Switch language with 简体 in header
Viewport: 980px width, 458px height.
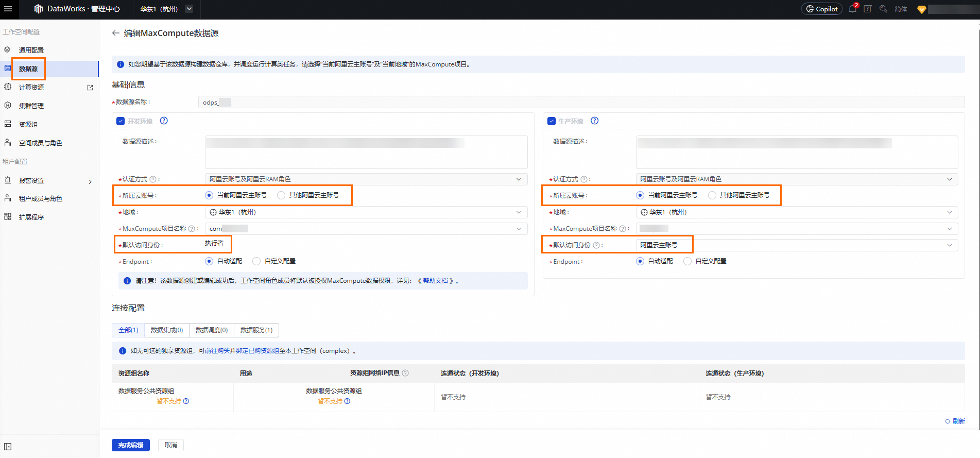click(x=901, y=9)
